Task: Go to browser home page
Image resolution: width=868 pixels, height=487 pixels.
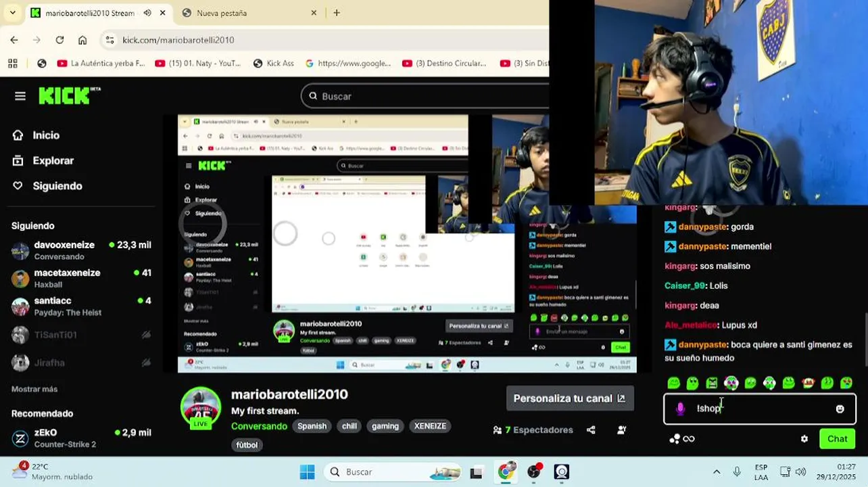Action: [82, 40]
